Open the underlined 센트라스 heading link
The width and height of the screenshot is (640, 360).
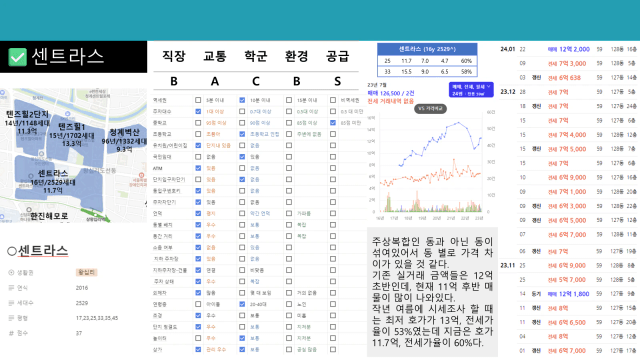(x=43, y=251)
